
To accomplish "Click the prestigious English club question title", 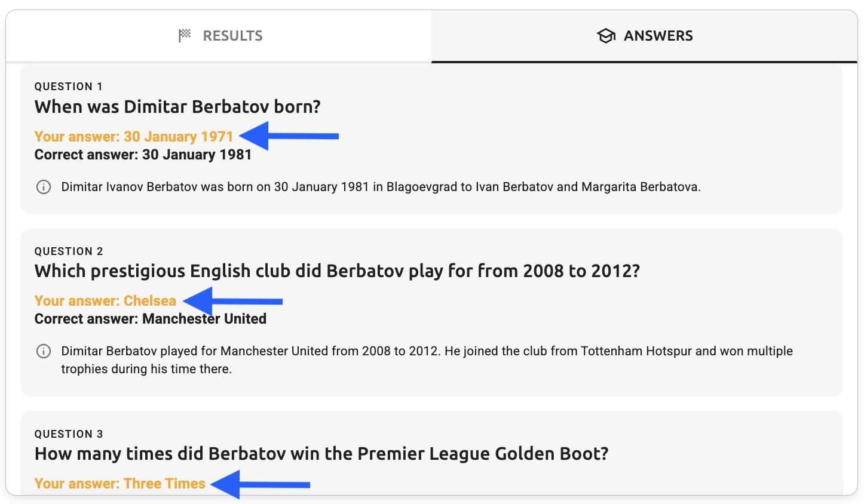I will [x=337, y=271].
